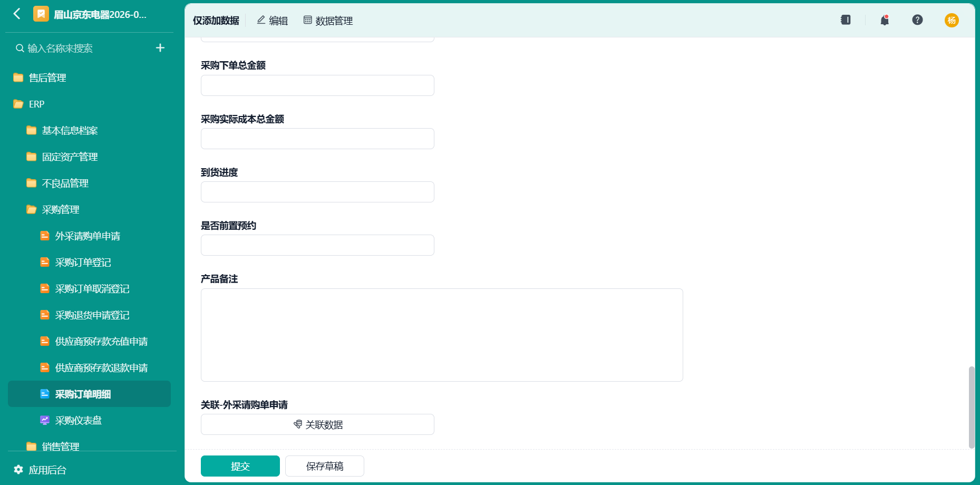980x485 pixels.
Task: Open 应用后台 link
Action: click(47, 470)
